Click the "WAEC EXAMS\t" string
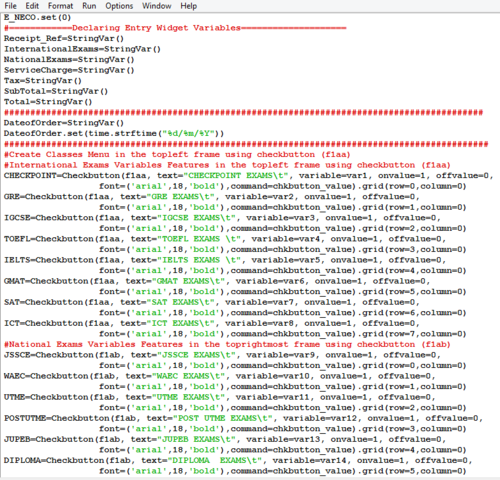The height and width of the screenshot is (480, 500). (188, 376)
